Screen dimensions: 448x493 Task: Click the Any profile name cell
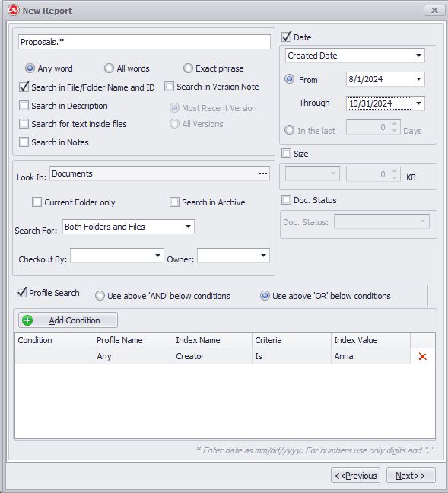pos(133,356)
